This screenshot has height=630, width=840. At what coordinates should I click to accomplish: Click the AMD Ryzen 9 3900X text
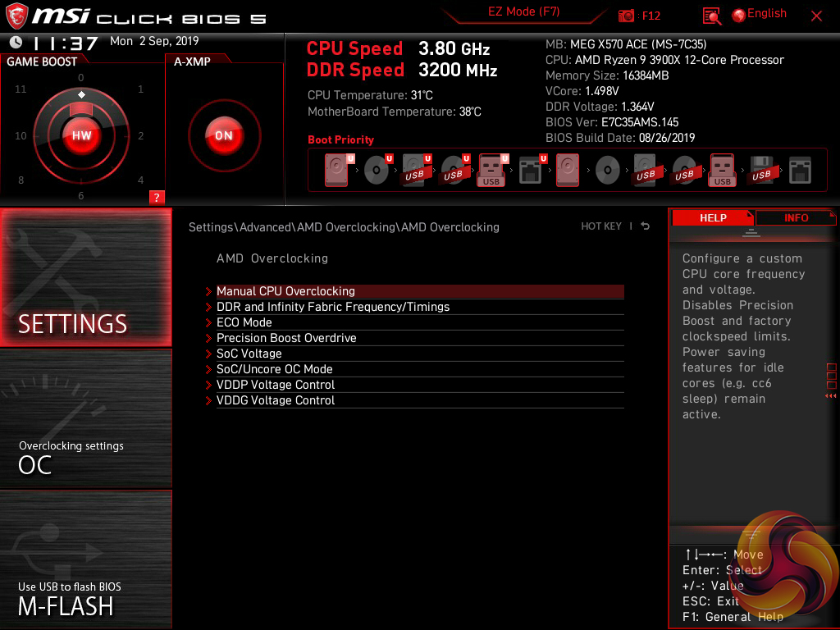664,60
